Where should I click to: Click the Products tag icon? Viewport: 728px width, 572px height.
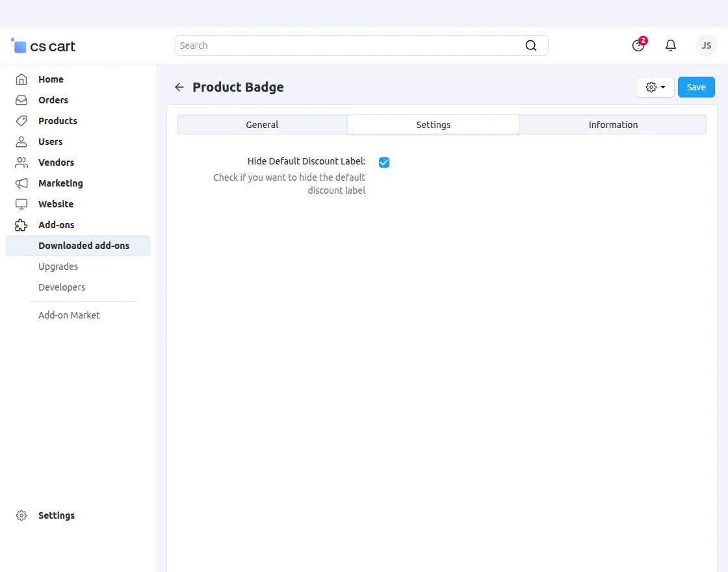tap(21, 121)
